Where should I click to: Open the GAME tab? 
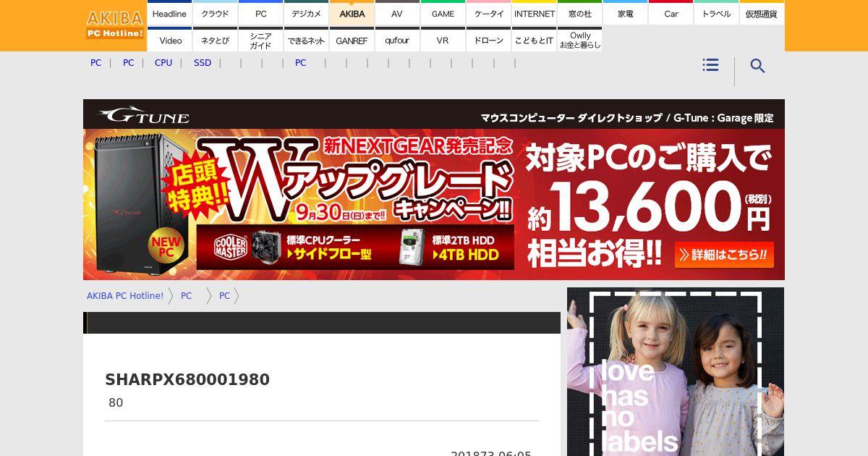click(x=443, y=13)
